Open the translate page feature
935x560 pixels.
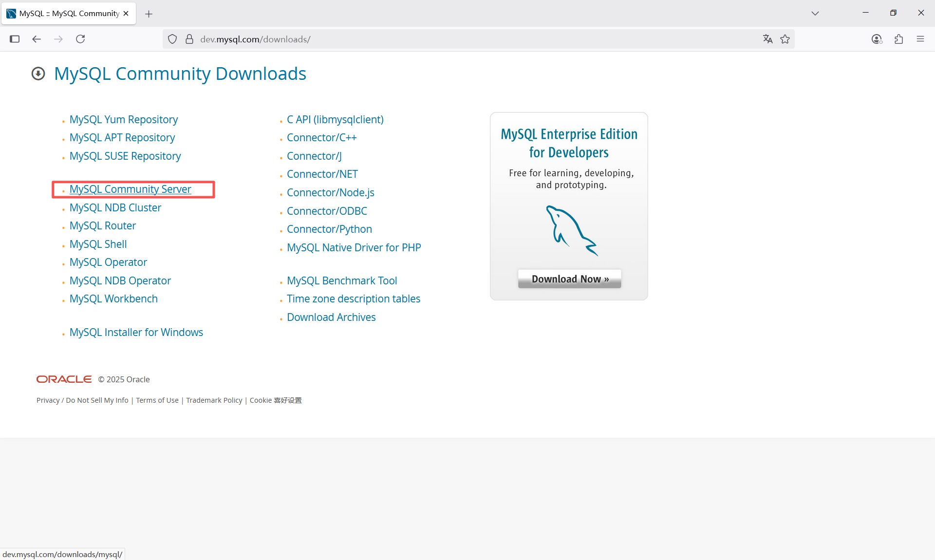pyautogui.click(x=767, y=39)
